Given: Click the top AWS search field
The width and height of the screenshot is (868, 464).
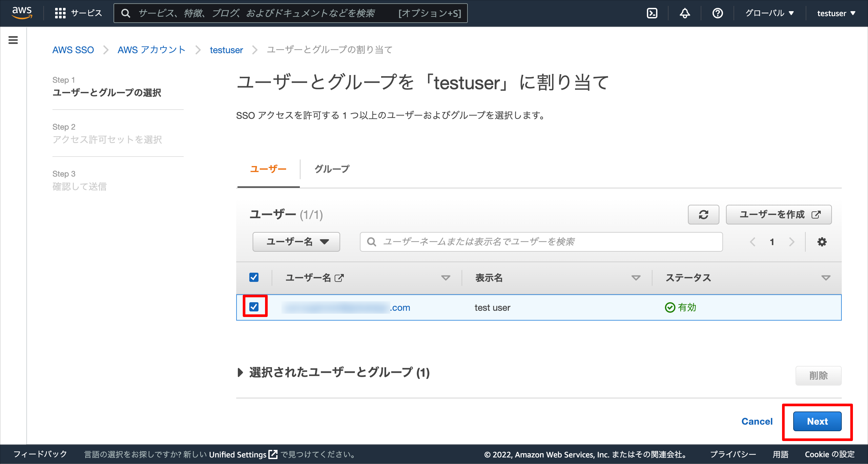Looking at the screenshot, I should coord(290,13).
